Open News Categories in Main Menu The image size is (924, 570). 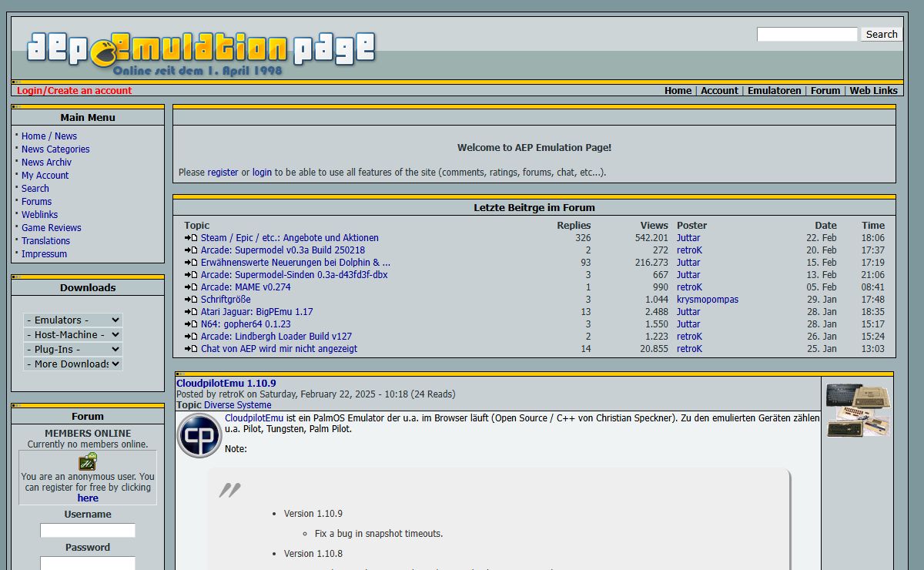point(55,149)
